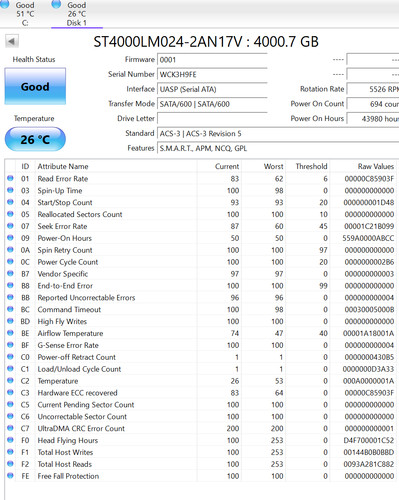This screenshot has height=500, width=399.
Task: Click status icon of Power Cycle Count row
Action: [x=10, y=261]
